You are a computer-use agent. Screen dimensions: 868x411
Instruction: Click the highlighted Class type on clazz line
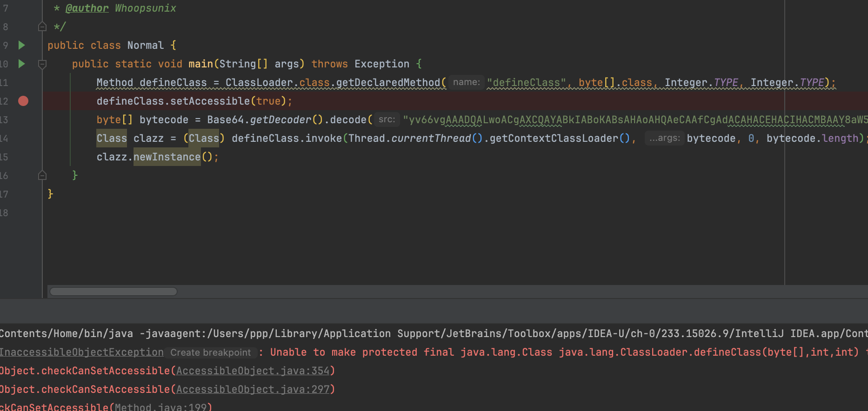[112, 138]
